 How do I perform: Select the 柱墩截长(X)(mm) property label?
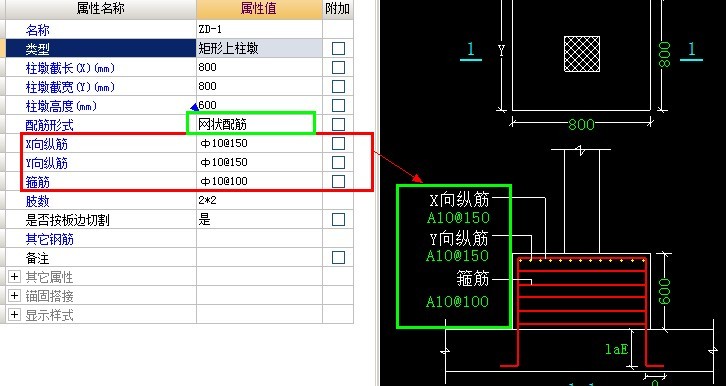(70, 68)
